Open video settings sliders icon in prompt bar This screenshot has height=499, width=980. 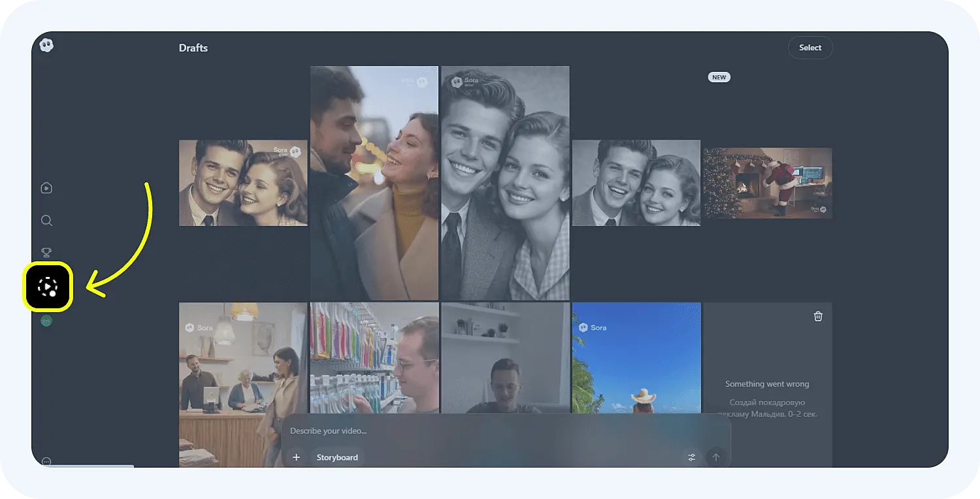691,457
